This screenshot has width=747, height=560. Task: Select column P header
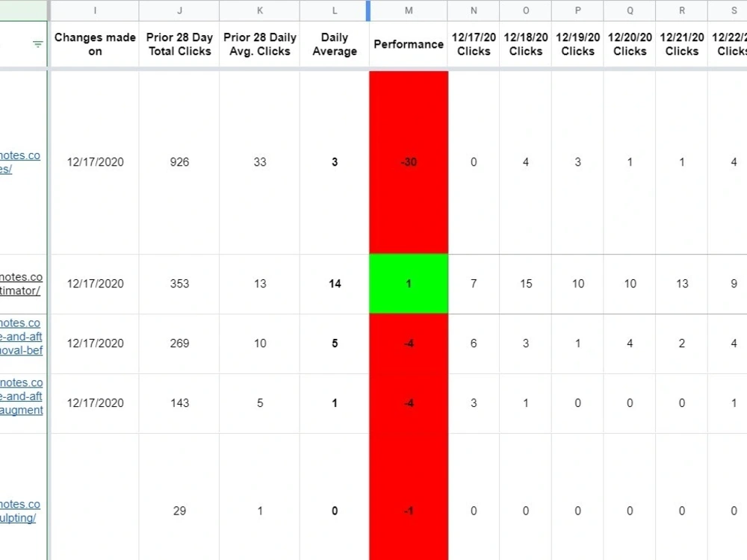[x=577, y=10]
